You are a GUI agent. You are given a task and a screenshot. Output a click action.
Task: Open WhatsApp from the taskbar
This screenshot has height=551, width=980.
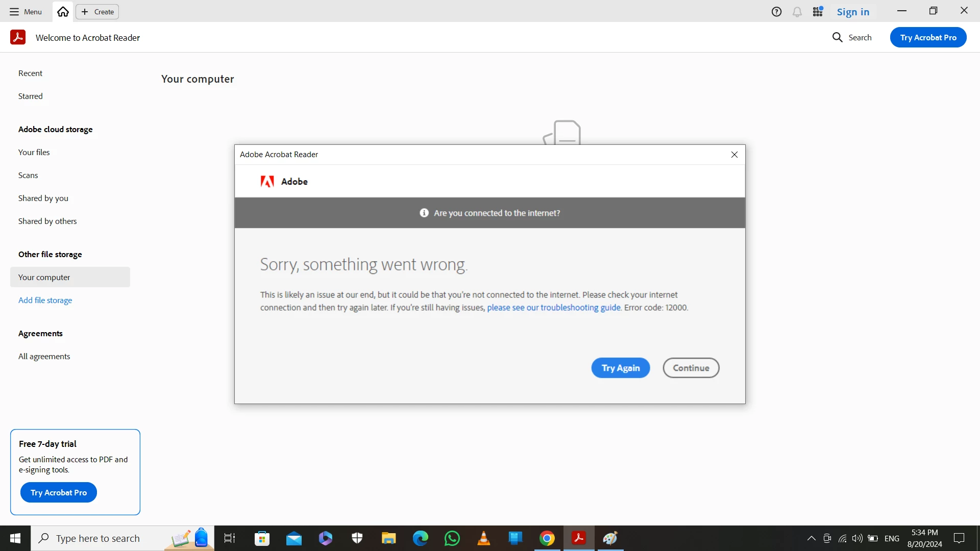(452, 538)
